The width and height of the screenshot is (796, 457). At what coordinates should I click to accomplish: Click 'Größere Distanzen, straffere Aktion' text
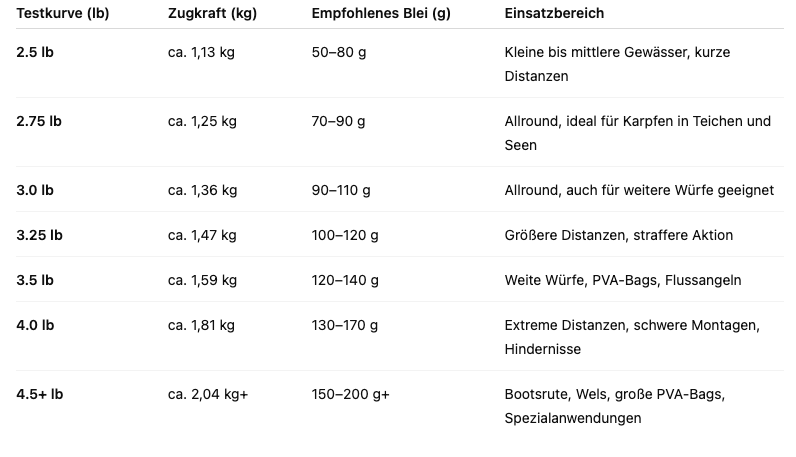618,236
